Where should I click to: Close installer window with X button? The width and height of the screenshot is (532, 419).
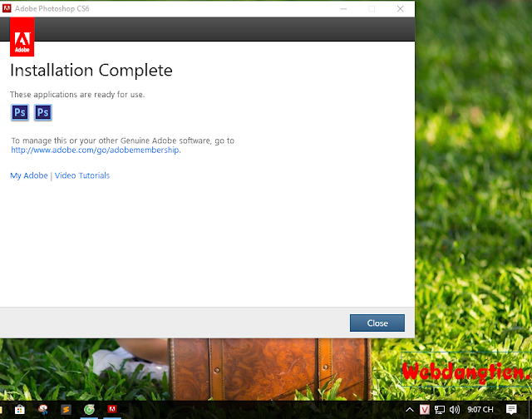click(x=401, y=8)
